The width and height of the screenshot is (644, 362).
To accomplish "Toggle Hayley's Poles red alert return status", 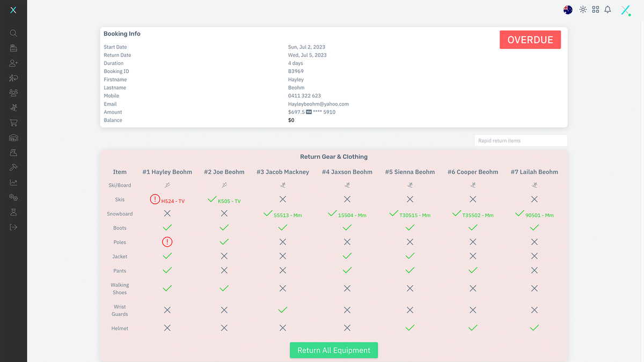I will point(167,242).
